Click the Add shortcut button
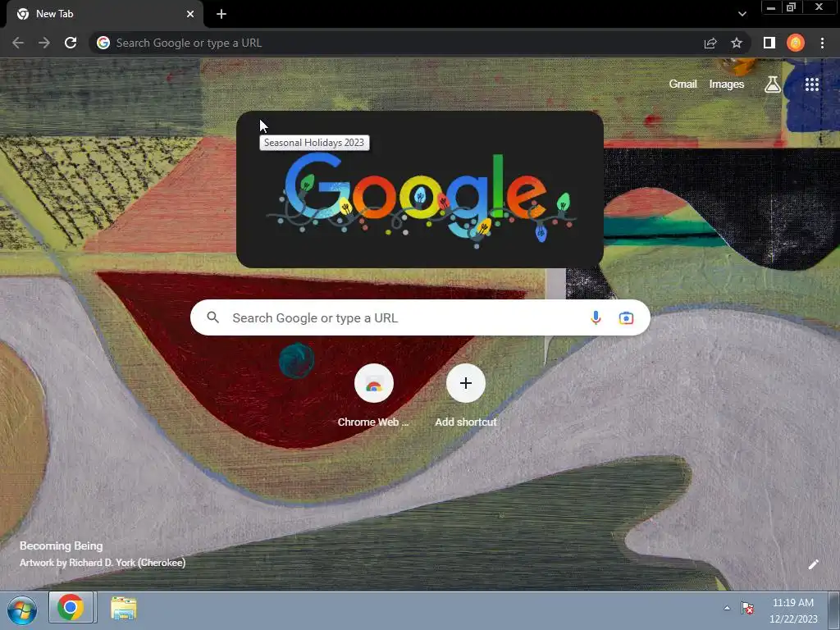Screen dimensions: 840x630 (x=466, y=396)
